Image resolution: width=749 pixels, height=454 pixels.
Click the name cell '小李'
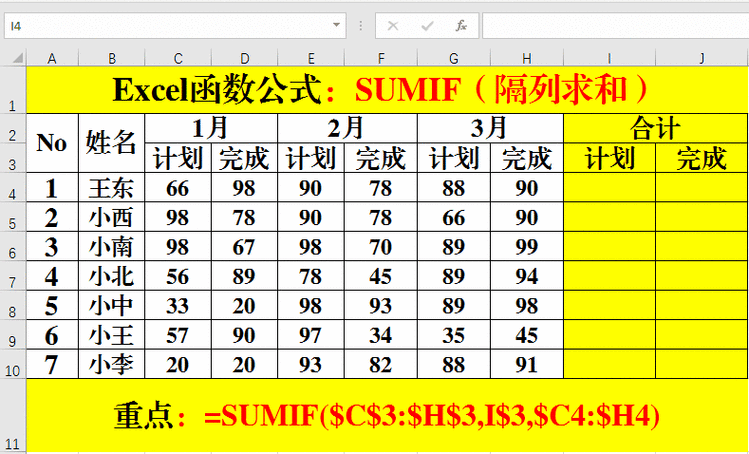[x=112, y=364]
